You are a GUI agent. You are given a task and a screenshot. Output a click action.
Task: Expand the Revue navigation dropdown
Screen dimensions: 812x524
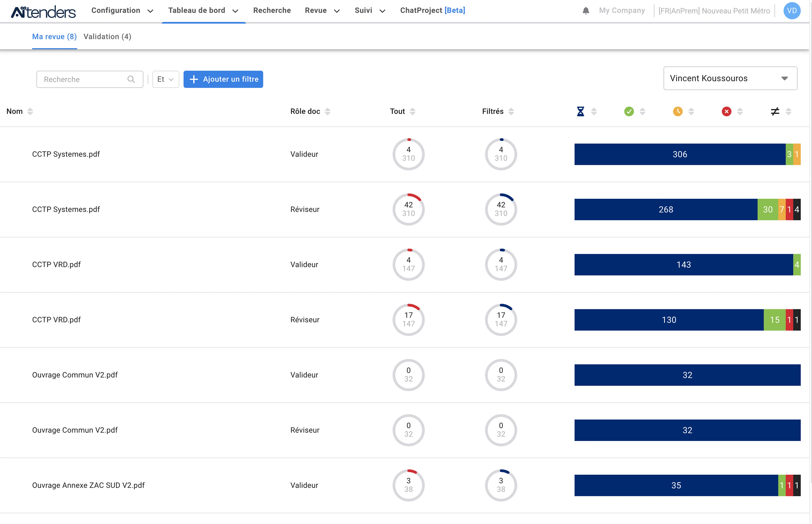pyautogui.click(x=321, y=11)
